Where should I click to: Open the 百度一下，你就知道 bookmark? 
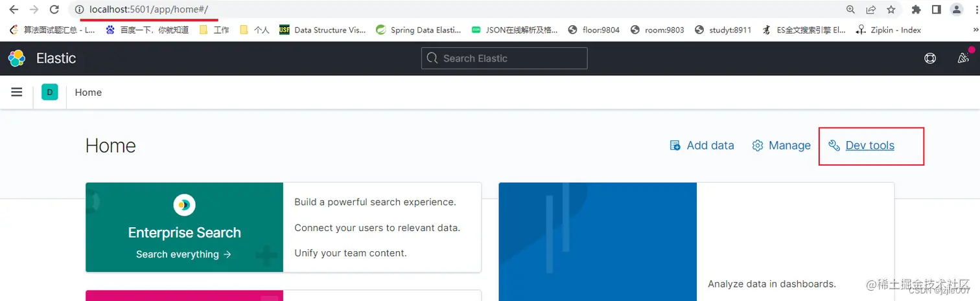click(147, 30)
